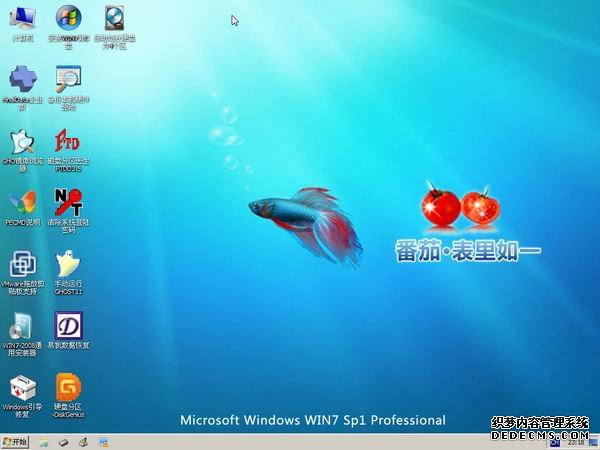This screenshot has width=600, height=450.
Task: Click the system tray clock
Action: (x=576, y=443)
